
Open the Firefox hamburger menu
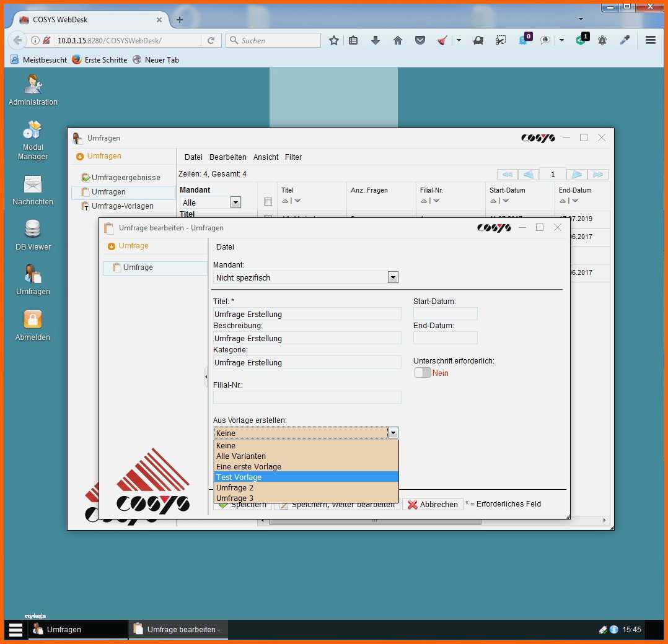[x=650, y=40]
